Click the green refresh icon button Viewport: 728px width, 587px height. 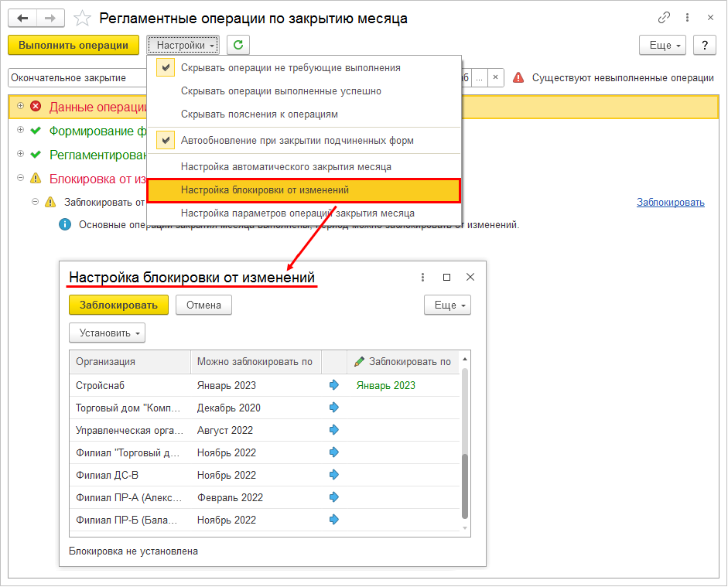point(238,45)
